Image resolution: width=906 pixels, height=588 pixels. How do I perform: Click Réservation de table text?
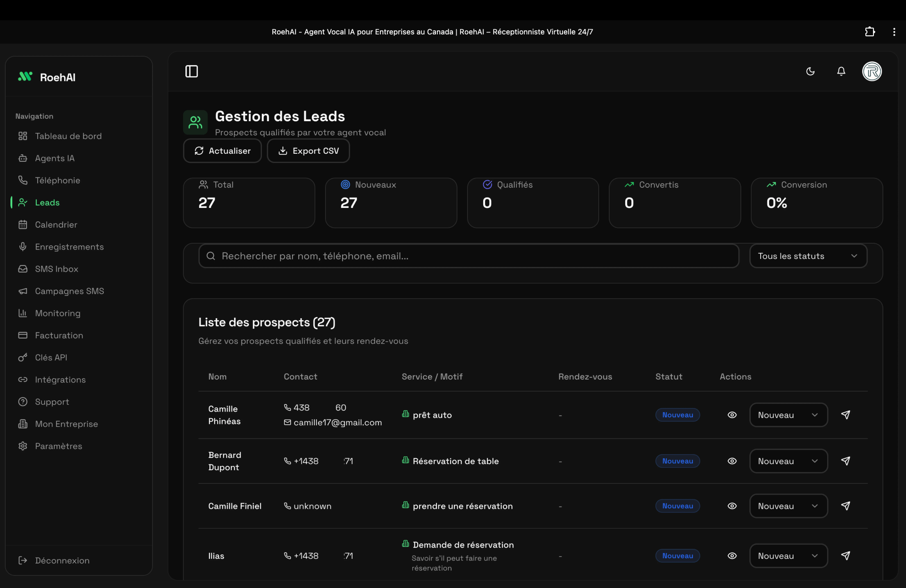tap(456, 461)
